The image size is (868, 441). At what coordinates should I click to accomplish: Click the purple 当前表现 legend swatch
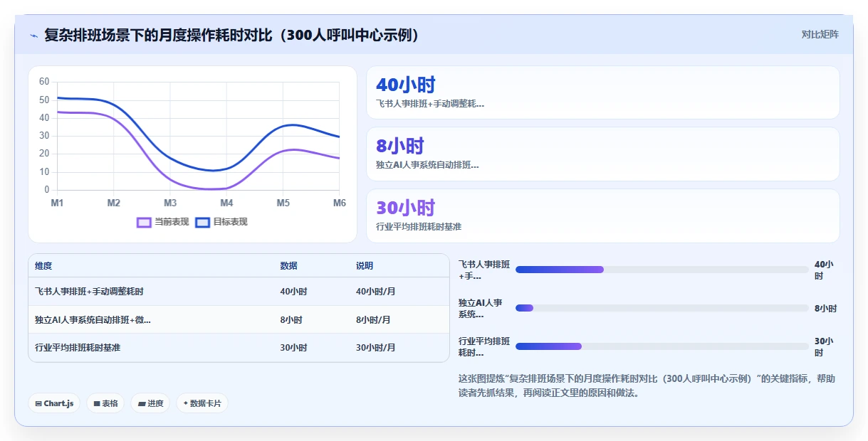click(144, 222)
